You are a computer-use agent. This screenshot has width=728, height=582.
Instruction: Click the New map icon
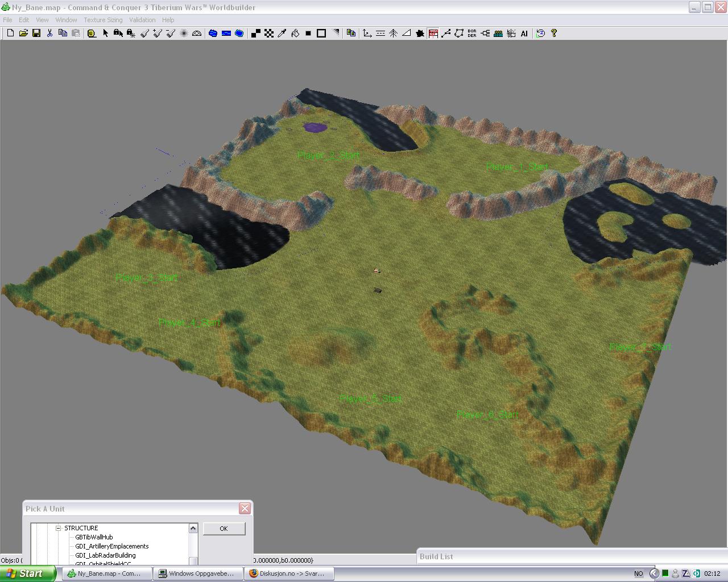tap(10, 34)
